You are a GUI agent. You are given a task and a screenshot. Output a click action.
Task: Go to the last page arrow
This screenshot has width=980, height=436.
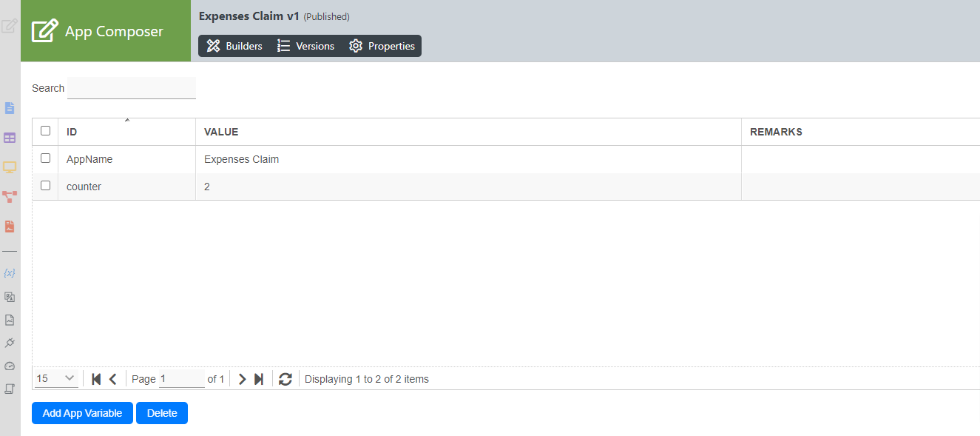[259, 379]
